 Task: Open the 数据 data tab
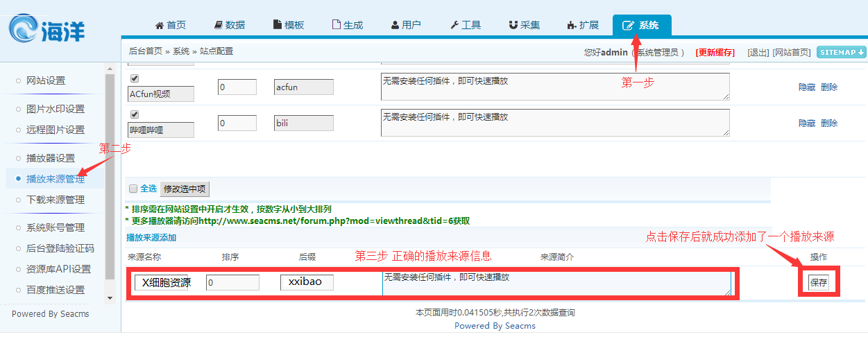(229, 25)
